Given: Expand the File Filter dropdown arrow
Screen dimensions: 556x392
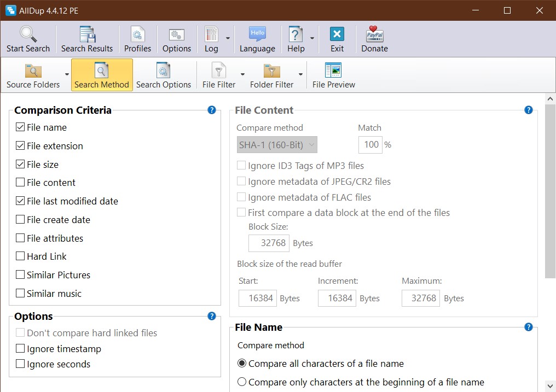Looking at the screenshot, I should (242, 74).
